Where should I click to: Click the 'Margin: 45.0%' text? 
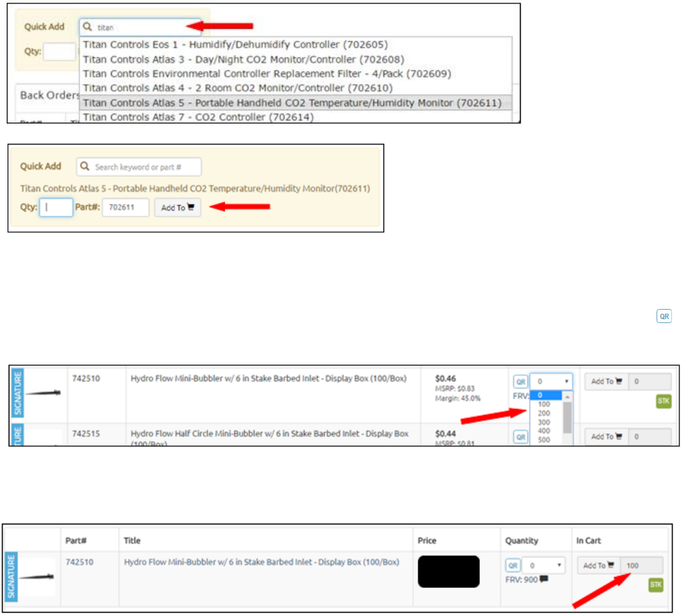pos(458,398)
